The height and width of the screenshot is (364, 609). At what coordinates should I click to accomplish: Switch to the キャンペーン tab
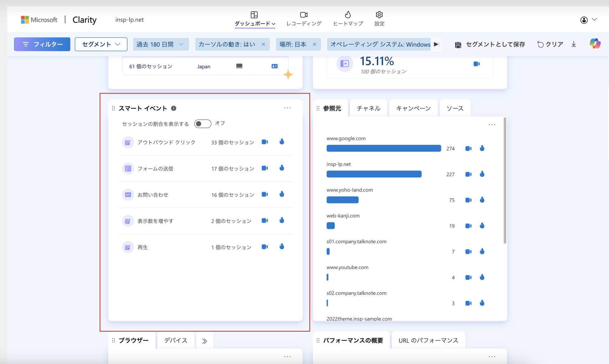pyautogui.click(x=413, y=108)
